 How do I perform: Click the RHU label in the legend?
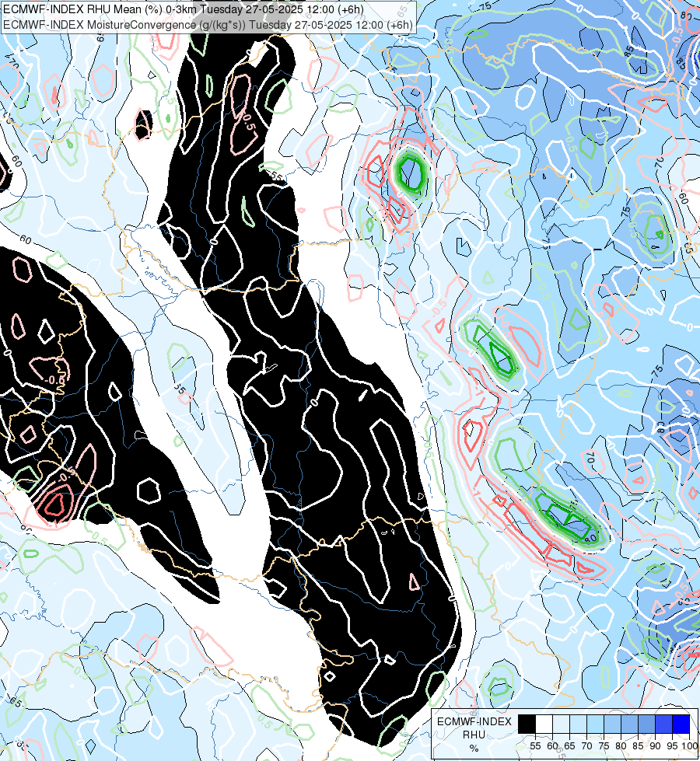point(474,735)
